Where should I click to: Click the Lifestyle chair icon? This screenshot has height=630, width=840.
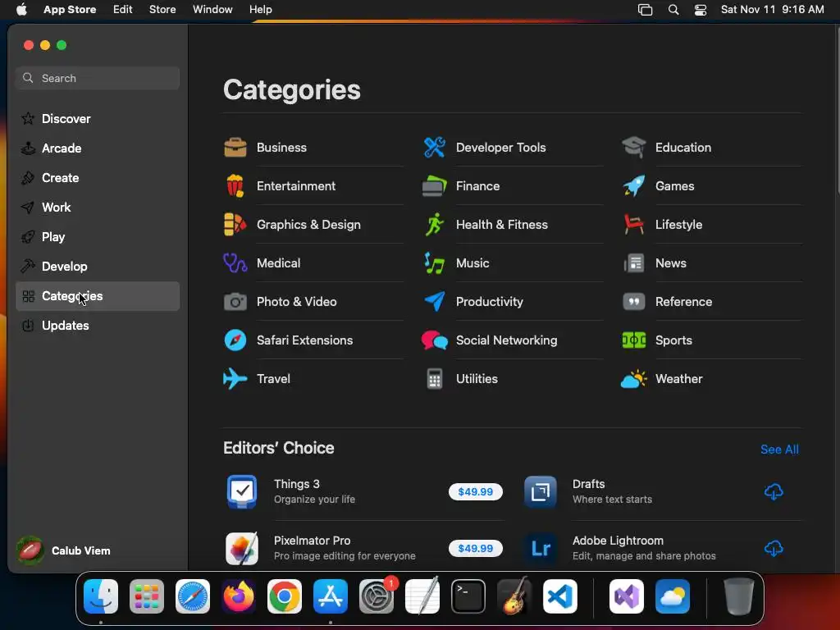coord(633,225)
